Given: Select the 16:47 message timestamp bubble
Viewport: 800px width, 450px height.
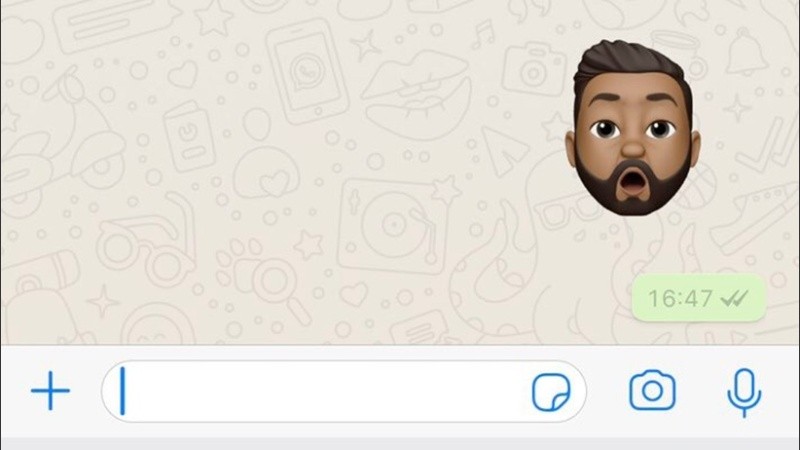Looking at the screenshot, I should pos(698,298).
